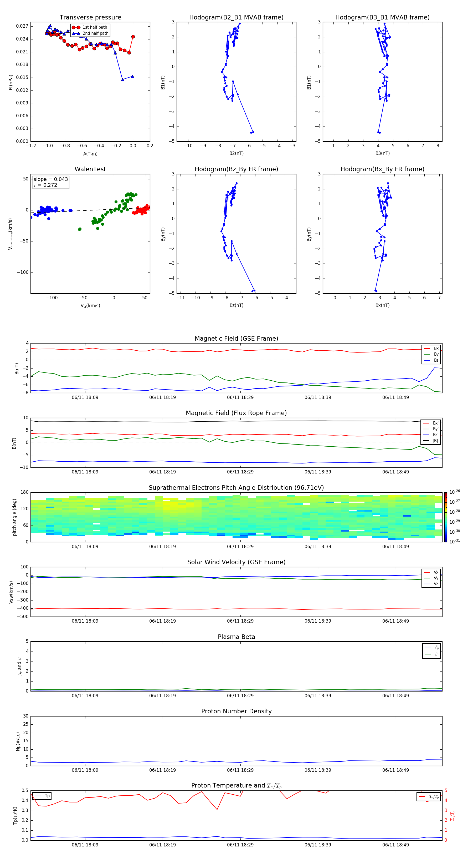Click the 'Hodogram(Bz_By FR frame)' title
Viewport: 473px width, 868px height.
(x=236, y=169)
